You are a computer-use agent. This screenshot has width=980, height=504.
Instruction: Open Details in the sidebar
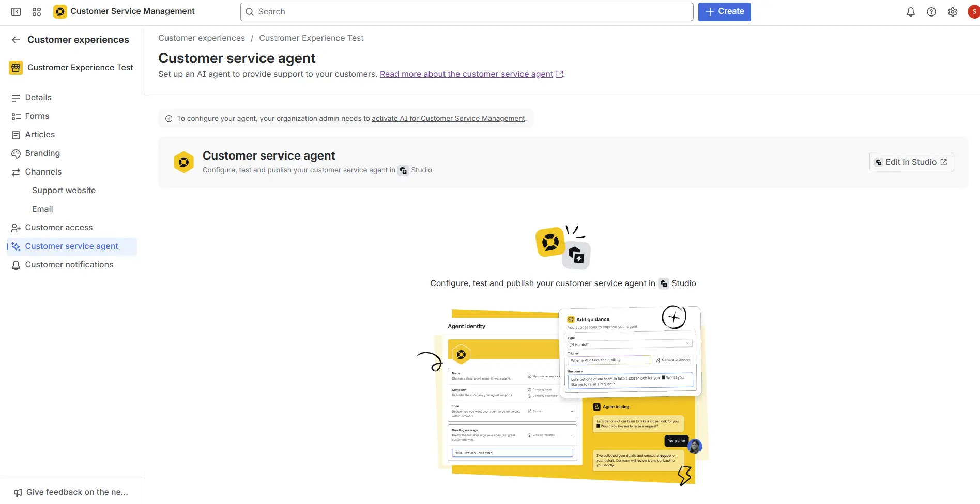[x=38, y=98]
